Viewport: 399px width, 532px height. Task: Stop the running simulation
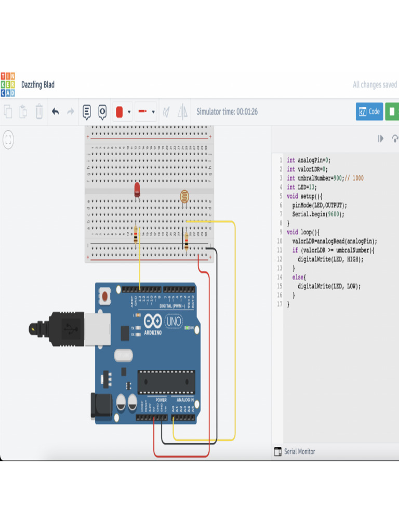pos(392,112)
